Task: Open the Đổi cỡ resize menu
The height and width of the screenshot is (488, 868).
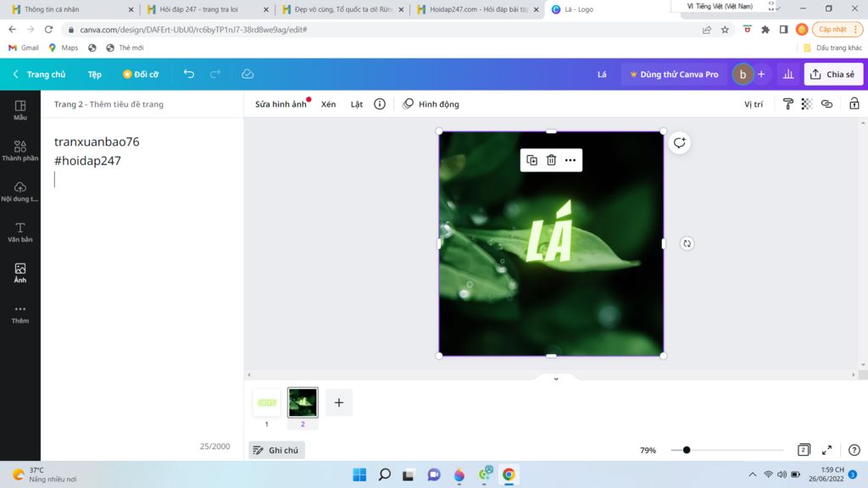Action: tap(141, 75)
